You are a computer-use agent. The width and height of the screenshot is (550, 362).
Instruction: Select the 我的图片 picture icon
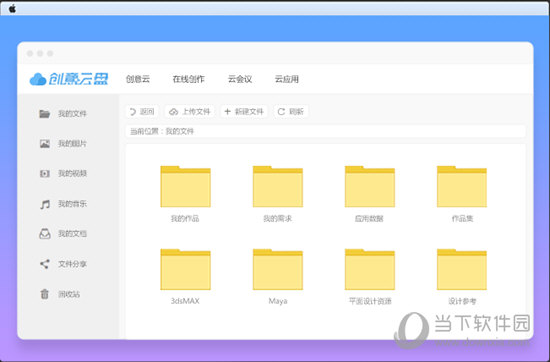coord(45,143)
